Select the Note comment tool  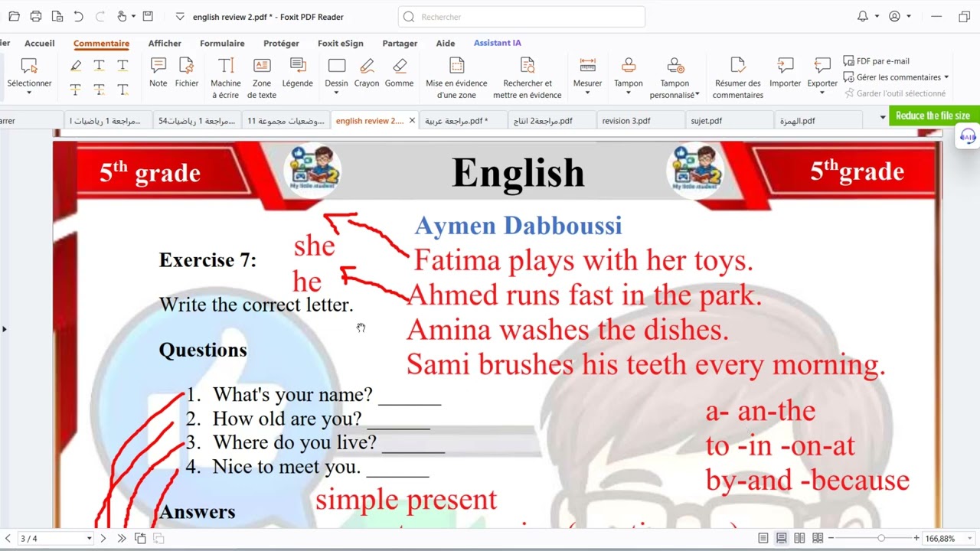tap(158, 73)
